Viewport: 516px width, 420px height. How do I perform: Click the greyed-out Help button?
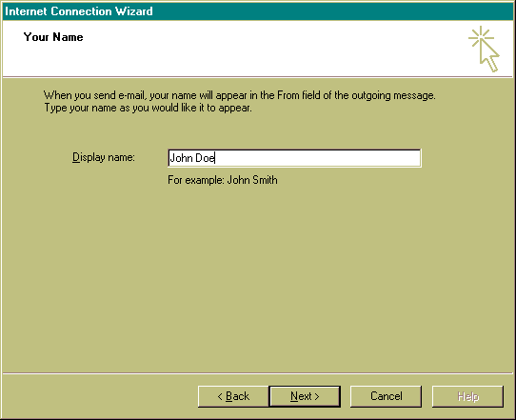[x=467, y=396]
